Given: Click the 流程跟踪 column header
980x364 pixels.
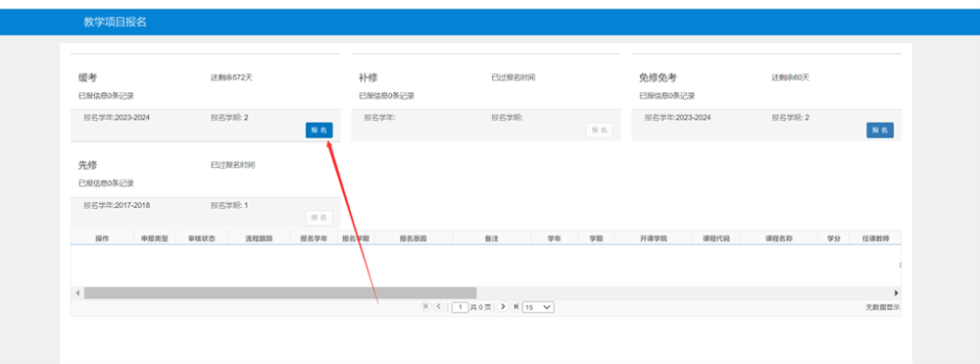Looking at the screenshot, I should point(260,238).
